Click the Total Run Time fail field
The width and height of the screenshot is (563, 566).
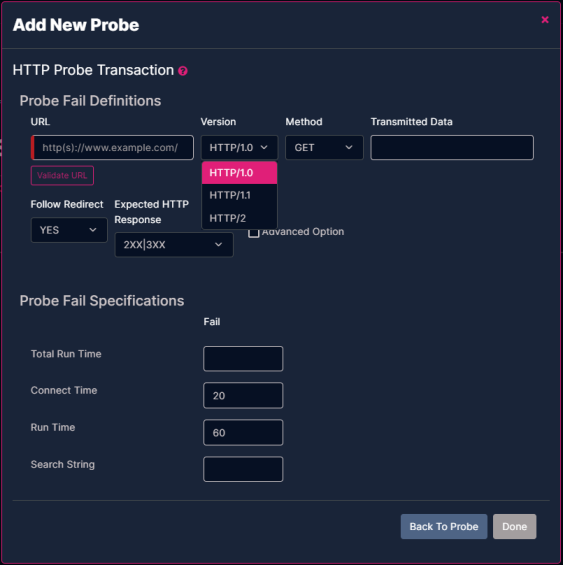point(243,358)
